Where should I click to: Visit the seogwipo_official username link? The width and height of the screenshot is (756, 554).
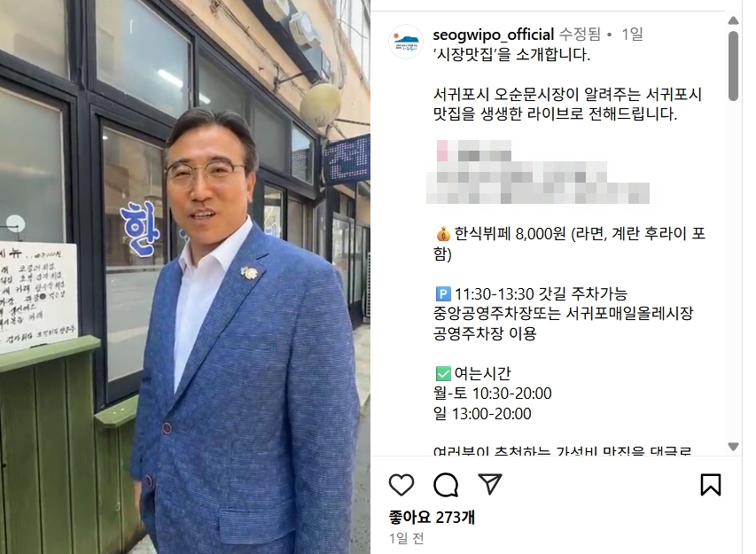coord(494,35)
